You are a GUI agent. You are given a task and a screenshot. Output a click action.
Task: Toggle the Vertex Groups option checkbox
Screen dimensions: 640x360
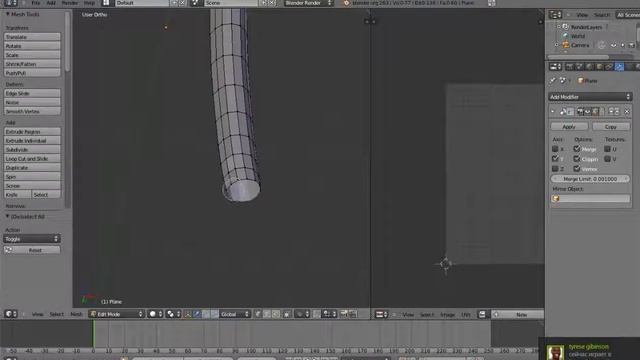(577, 169)
